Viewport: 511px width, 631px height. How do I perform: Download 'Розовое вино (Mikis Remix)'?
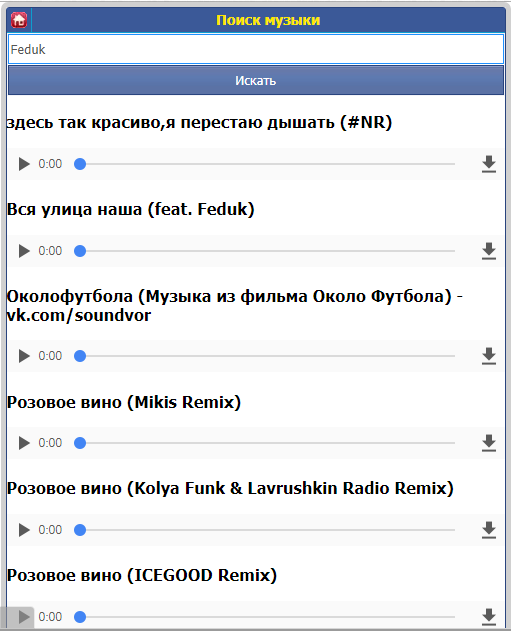tap(488, 443)
